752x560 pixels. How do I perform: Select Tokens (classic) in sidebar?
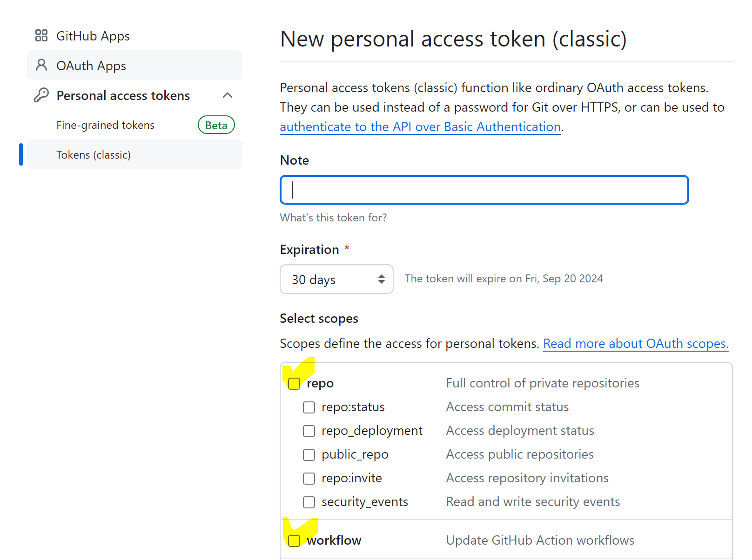point(94,155)
